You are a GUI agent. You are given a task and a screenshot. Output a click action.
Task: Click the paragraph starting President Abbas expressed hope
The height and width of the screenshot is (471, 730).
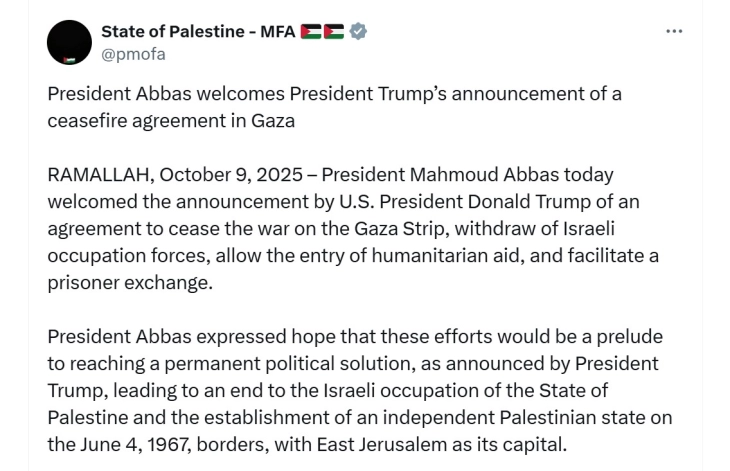[x=354, y=389]
